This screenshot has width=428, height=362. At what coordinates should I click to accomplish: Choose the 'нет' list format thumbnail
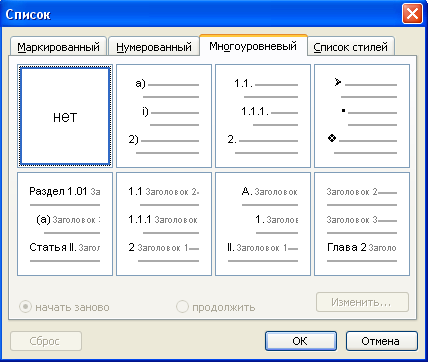[x=65, y=116]
